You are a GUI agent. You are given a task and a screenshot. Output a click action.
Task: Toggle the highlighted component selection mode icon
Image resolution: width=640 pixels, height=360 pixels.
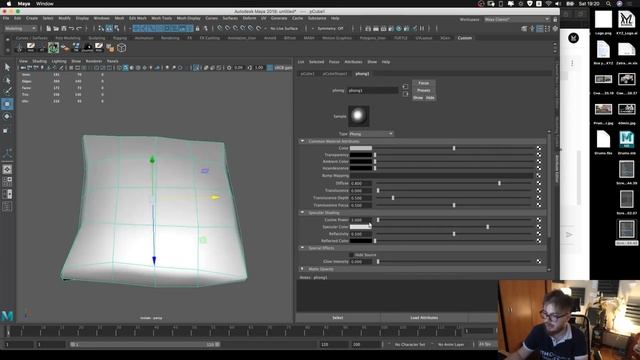pyautogui.click(x=109, y=29)
